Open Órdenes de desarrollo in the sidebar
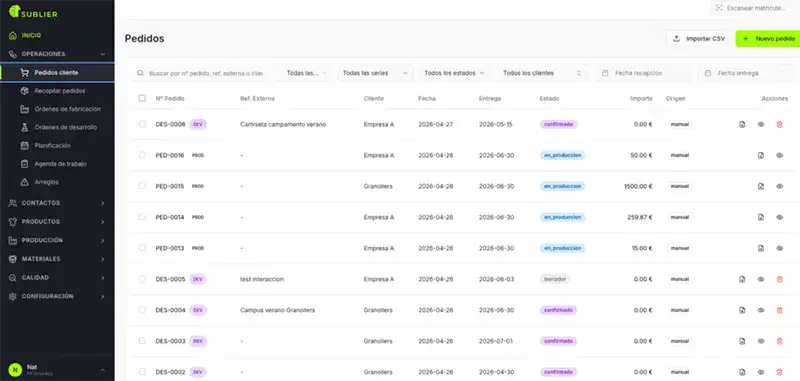Image resolution: width=800 pixels, height=381 pixels. tap(57, 128)
